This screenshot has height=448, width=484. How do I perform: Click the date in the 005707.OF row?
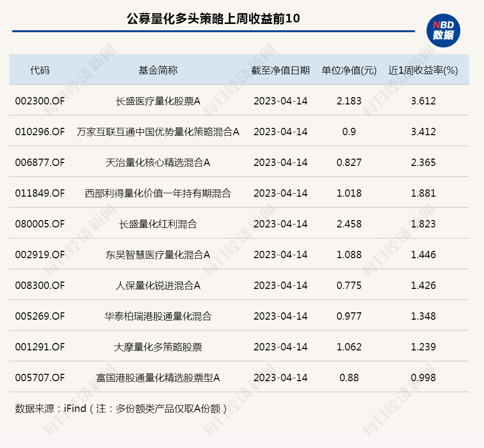pyautogui.click(x=280, y=378)
